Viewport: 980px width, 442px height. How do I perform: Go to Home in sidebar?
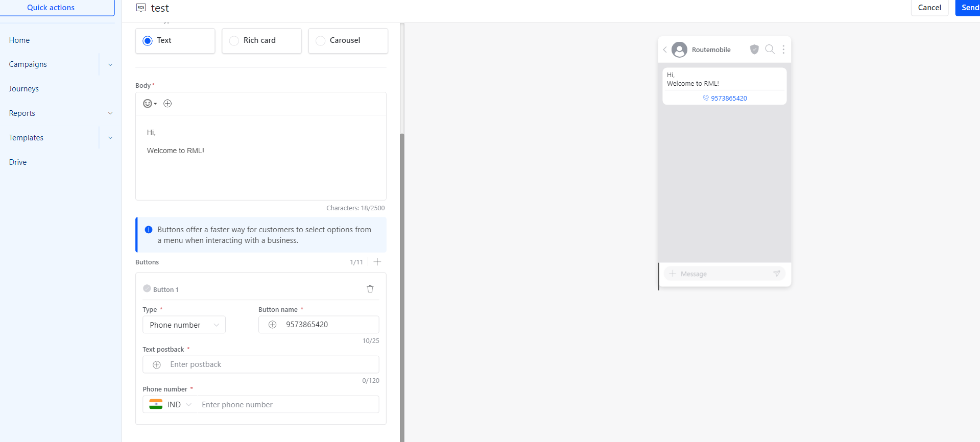point(19,40)
